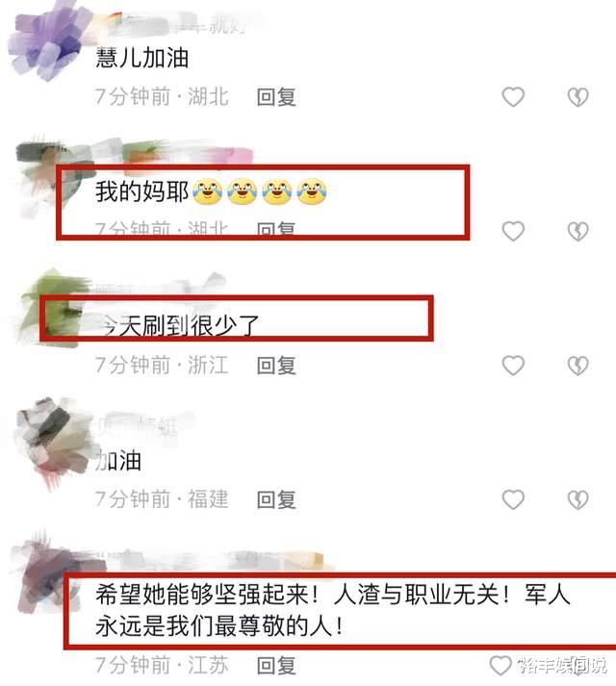Dislike the 慧儿加油 comment with broken heart
This screenshot has width=616, height=686.
[x=577, y=97]
